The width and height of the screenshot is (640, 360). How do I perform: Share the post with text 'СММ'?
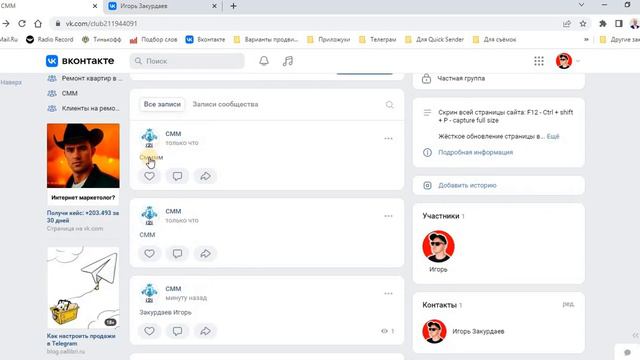click(205, 253)
